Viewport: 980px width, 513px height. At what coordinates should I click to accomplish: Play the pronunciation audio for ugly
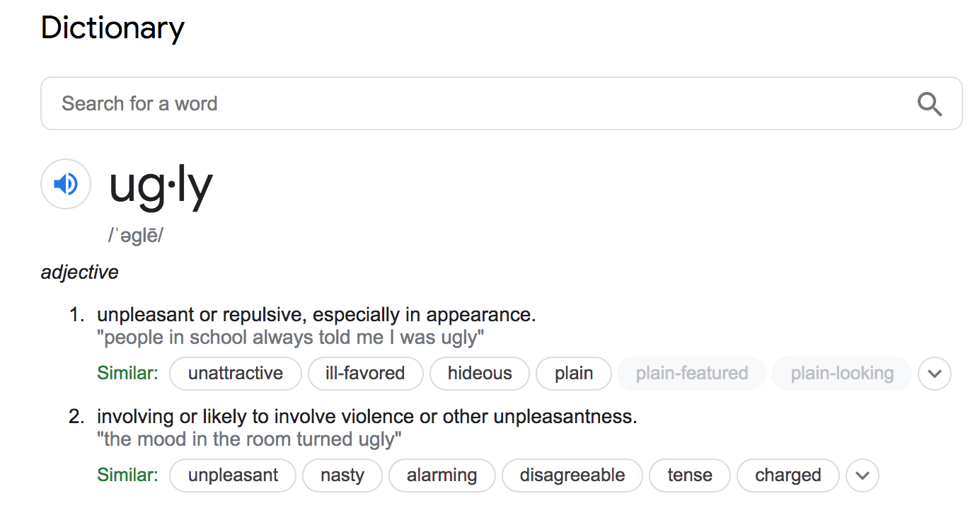tap(66, 184)
